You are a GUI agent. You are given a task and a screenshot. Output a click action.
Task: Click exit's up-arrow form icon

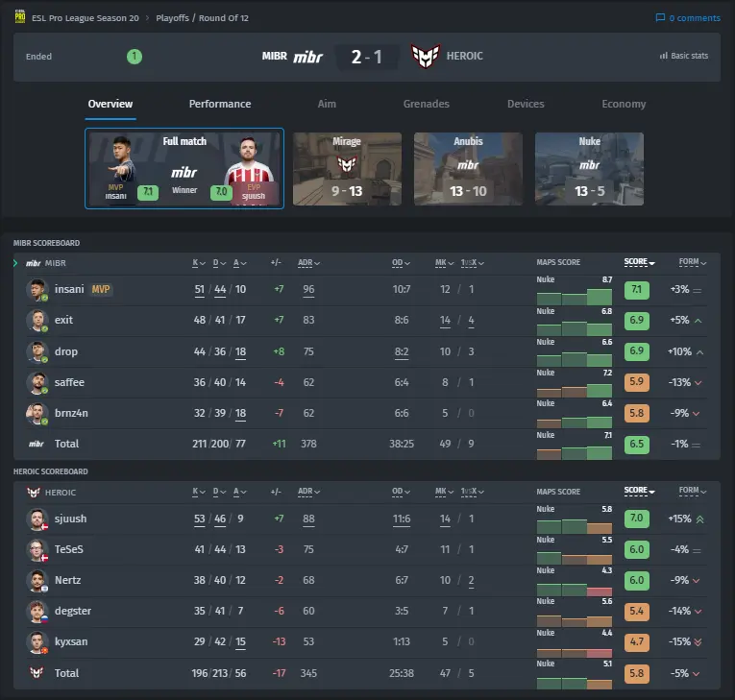click(x=698, y=321)
